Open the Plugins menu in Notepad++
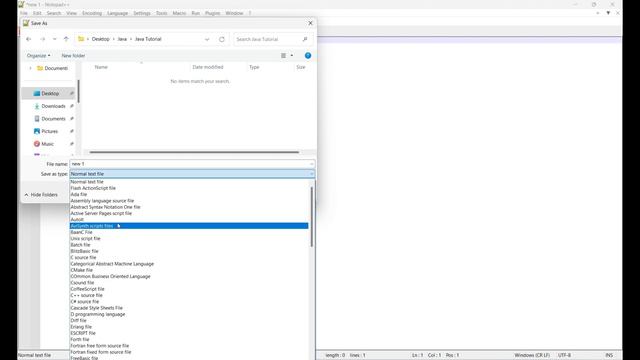The height and width of the screenshot is (360, 640). point(212,13)
